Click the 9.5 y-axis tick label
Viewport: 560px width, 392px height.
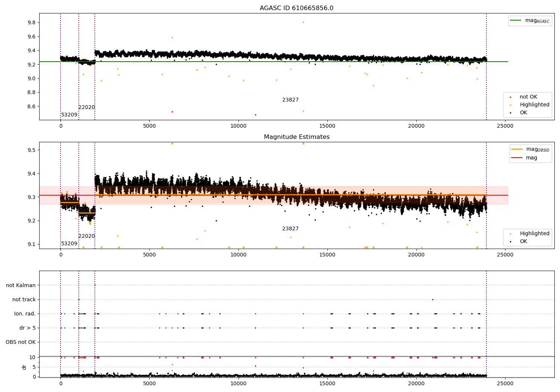(31, 150)
